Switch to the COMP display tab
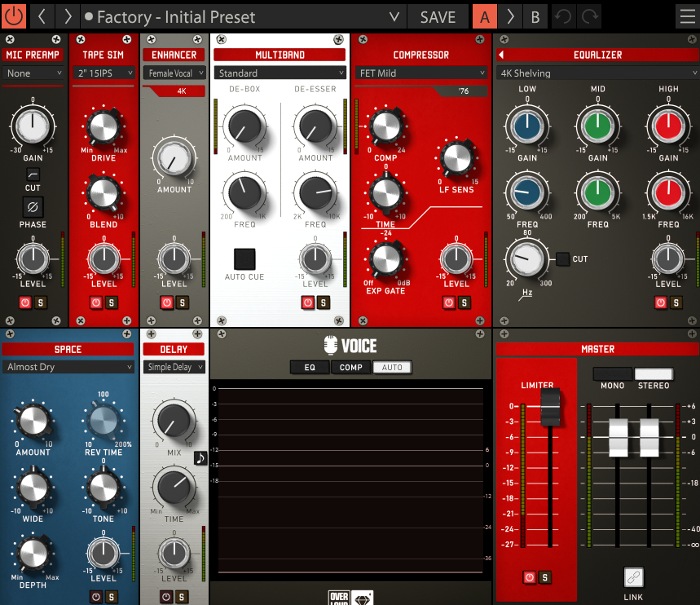Image resolution: width=700 pixels, height=605 pixels. click(351, 367)
